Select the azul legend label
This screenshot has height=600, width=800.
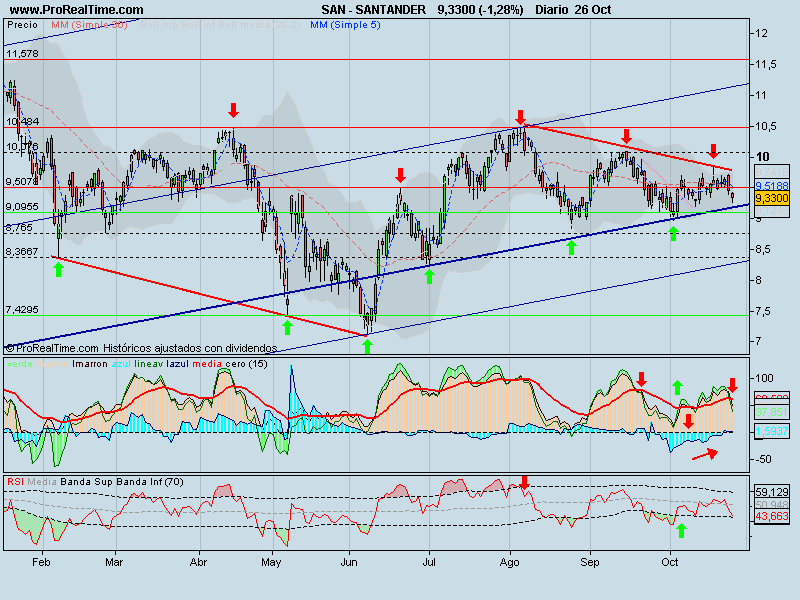tap(121, 364)
